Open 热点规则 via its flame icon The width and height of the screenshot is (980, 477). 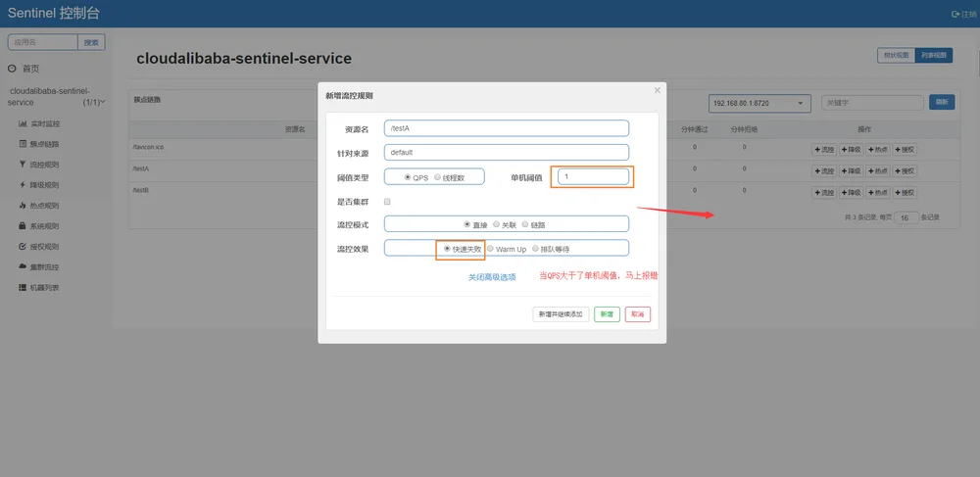point(24,206)
